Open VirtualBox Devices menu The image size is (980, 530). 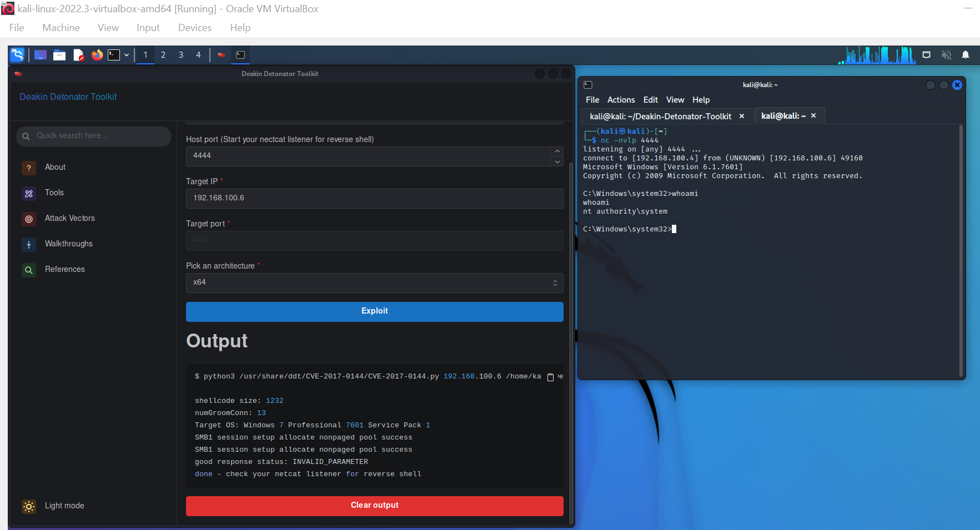coord(195,28)
